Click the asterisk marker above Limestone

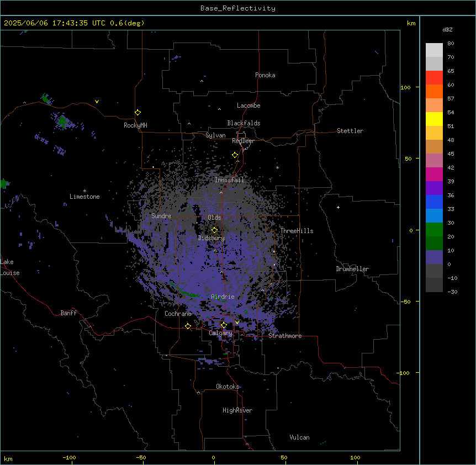point(84,191)
